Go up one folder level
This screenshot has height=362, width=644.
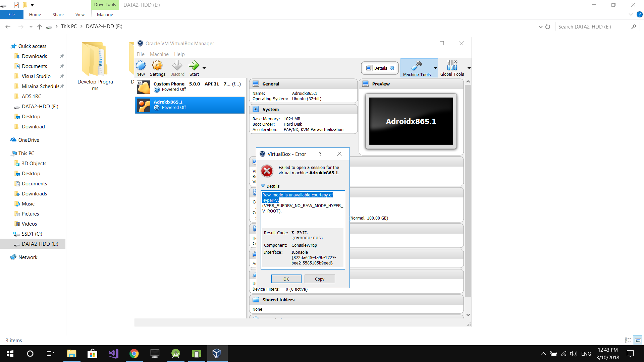coord(40,26)
